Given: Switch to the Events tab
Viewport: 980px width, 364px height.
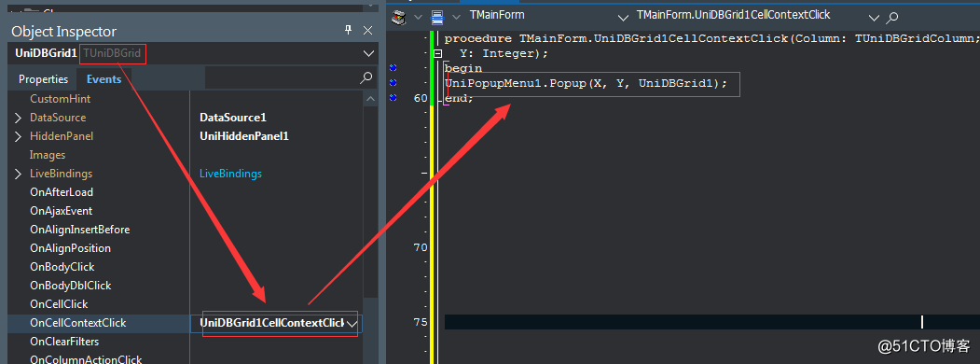Looking at the screenshot, I should [x=104, y=78].
